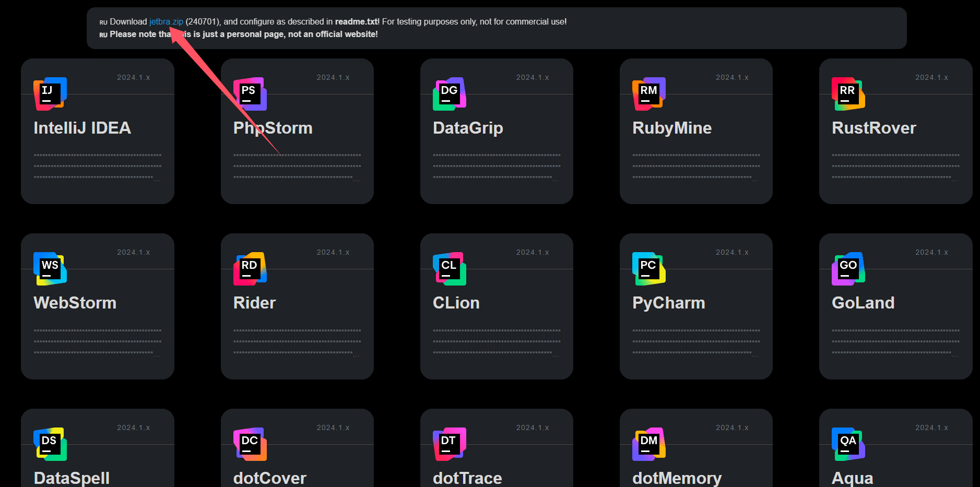Copy the masked license key for RubyMine
The width and height of the screenshot is (980, 487).
click(x=696, y=167)
